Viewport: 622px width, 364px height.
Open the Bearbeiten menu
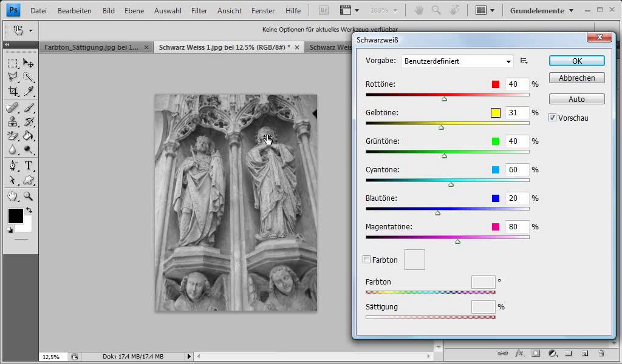[75, 11]
